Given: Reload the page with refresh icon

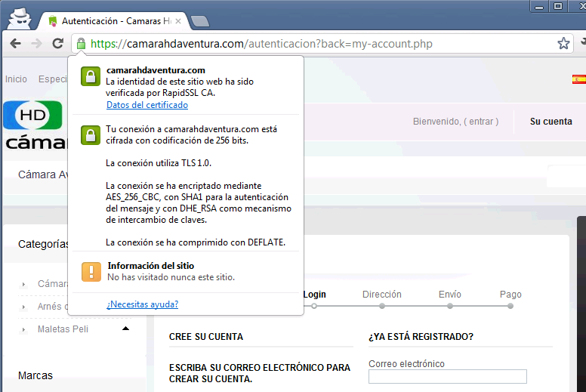Looking at the screenshot, I should (x=57, y=44).
